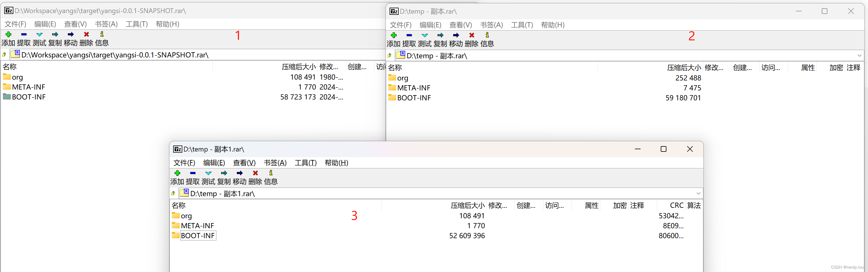The height and width of the screenshot is (272, 868).
Task: Select org folder in temp - 副本.rar window
Action: (398, 78)
